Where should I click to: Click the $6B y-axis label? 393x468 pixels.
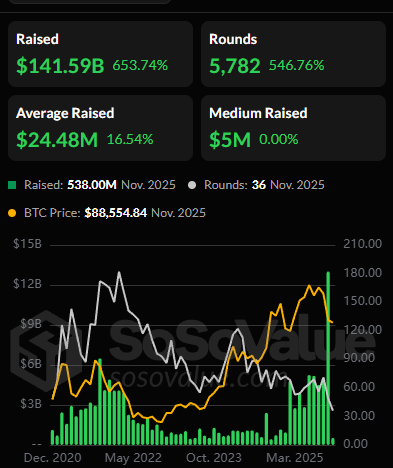[31, 364]
